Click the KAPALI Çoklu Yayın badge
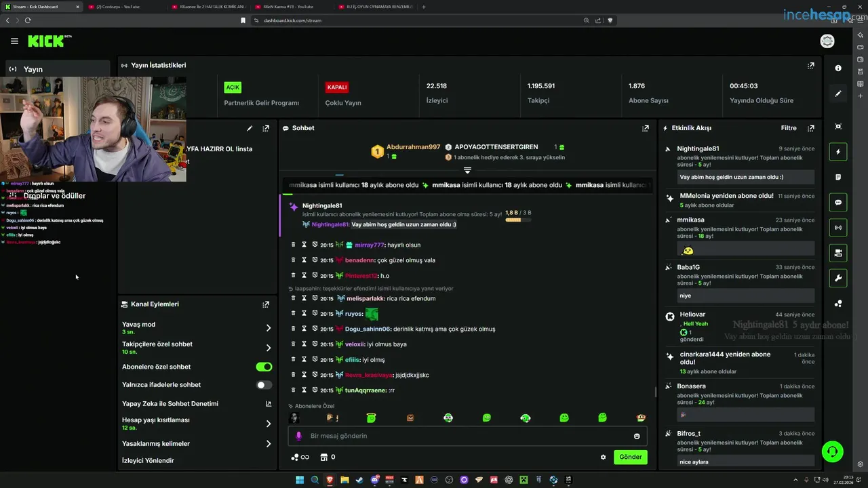Image resolution: width=868 pixels, height=488 pixels. (x=337, y=87)
